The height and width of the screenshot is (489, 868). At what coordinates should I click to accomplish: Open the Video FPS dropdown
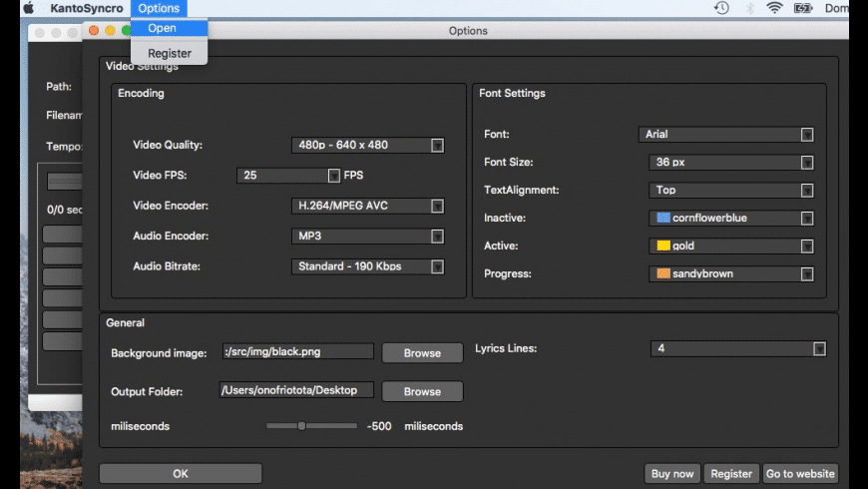click(288, 175)
